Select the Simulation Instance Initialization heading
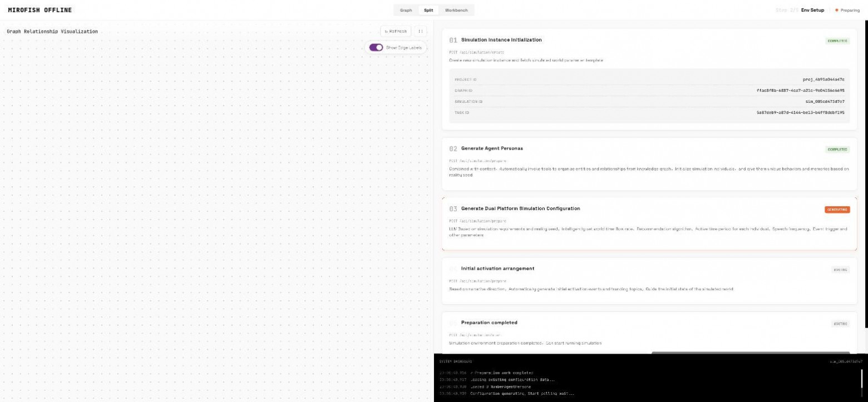 pos(501,40)
